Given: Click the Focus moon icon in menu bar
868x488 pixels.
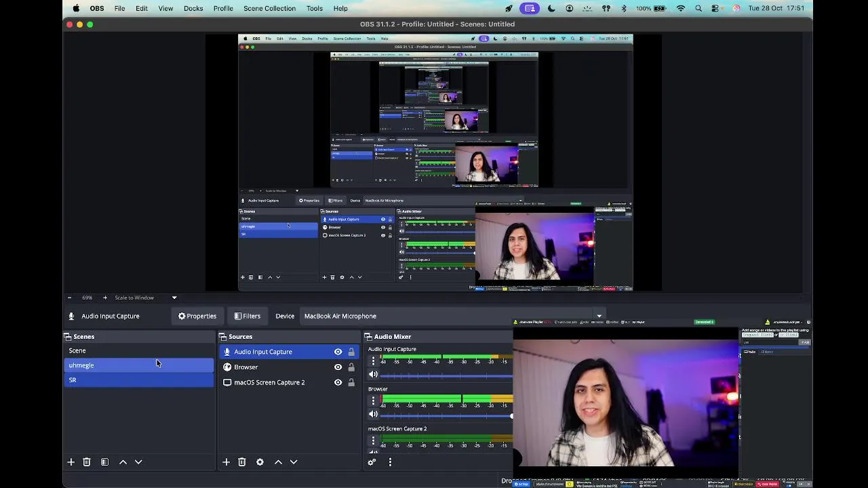Looking at the screenshot, I should coord(551,8).
